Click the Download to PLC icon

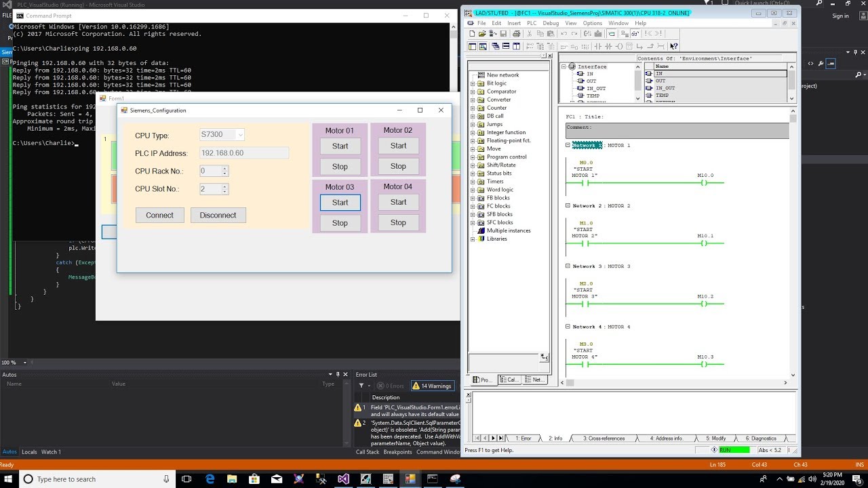[598, 34]
